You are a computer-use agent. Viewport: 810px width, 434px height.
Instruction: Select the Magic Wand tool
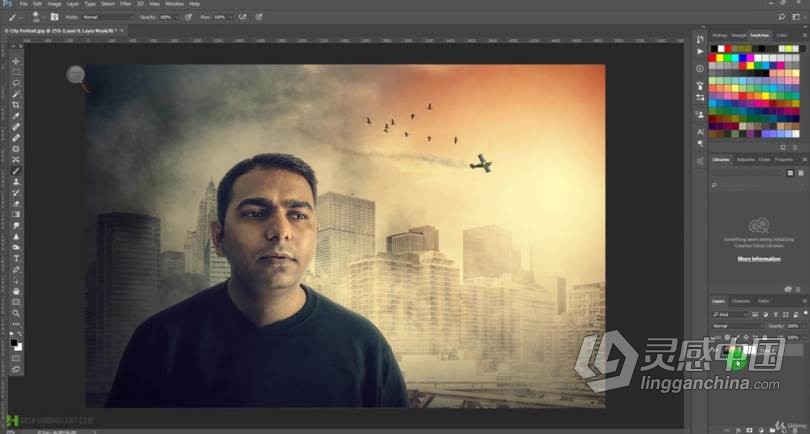click(x=16, y=94)
